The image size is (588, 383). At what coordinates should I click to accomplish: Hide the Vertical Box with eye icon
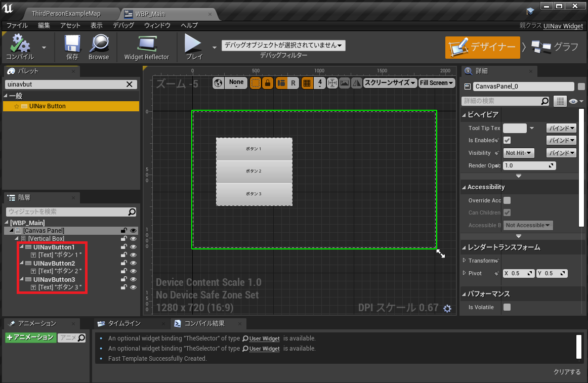(133, 239)
